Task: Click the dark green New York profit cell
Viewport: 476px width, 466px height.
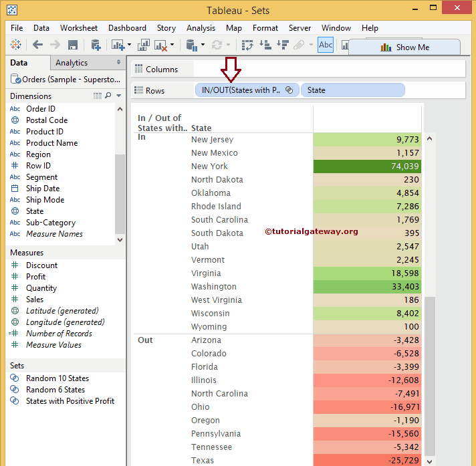Action: pyautogui.click(x=367, y=166)
